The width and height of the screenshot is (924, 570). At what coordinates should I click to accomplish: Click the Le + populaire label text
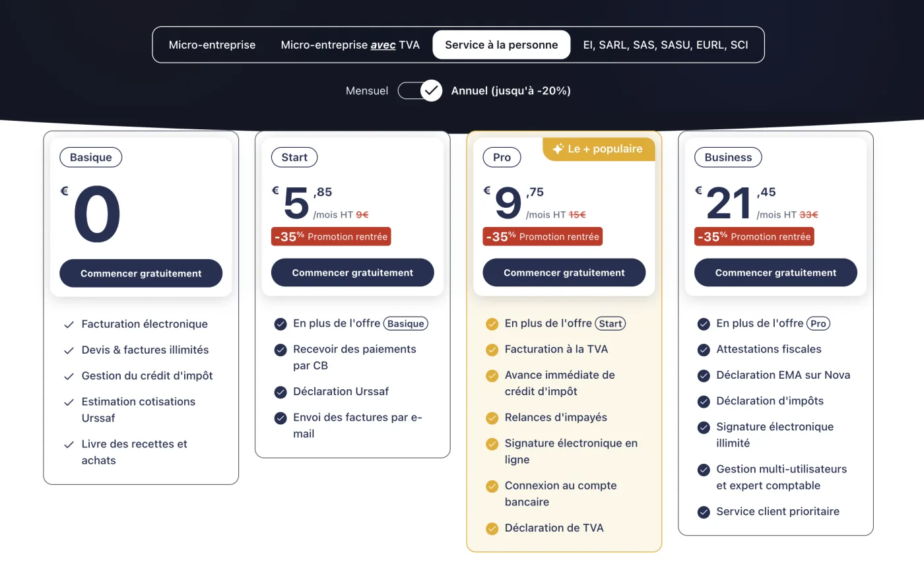(605, 149)
